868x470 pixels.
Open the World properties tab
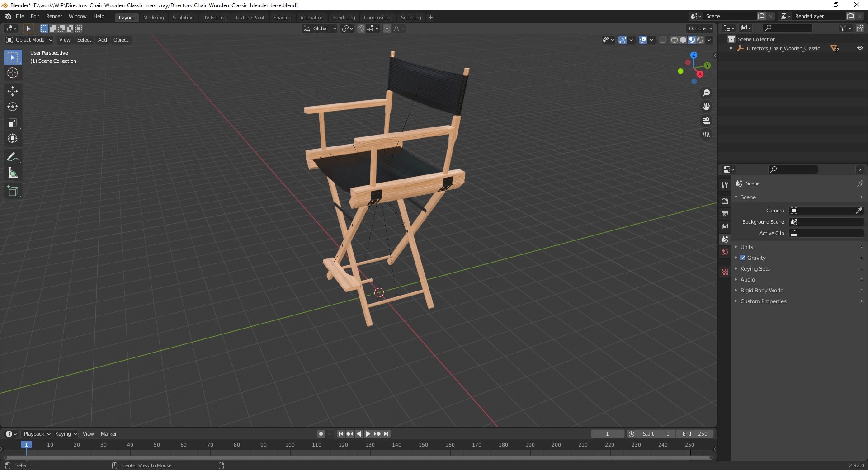(725, 252)
